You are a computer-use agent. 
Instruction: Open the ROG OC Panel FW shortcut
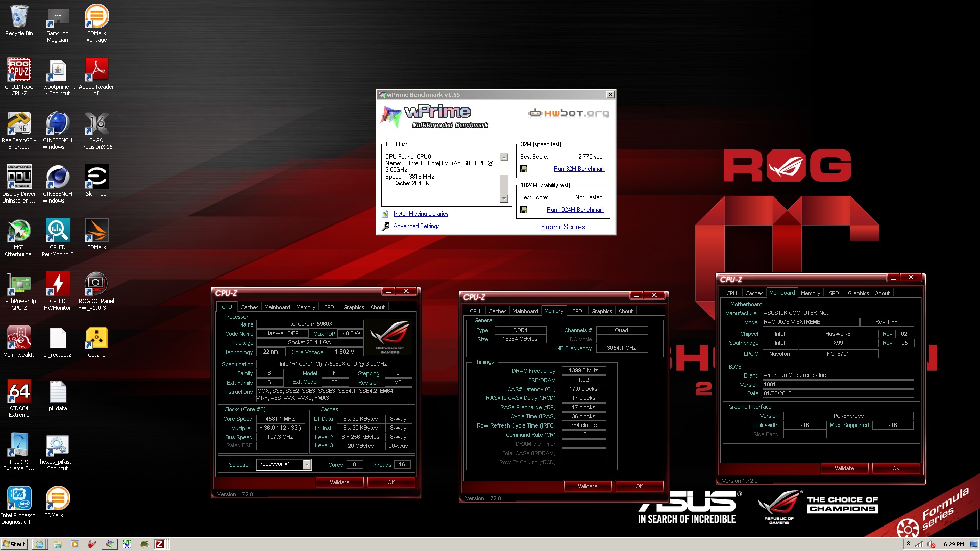[96, 291]
